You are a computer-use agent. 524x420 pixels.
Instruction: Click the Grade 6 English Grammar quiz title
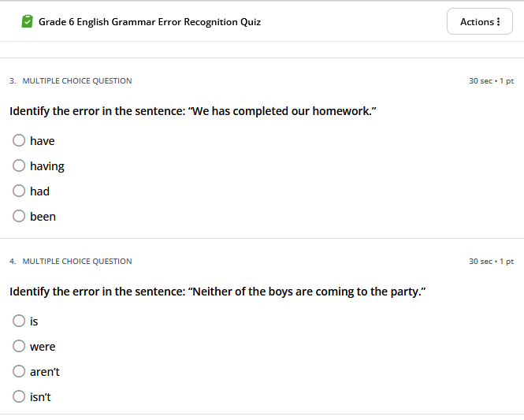tap(150, 22)
